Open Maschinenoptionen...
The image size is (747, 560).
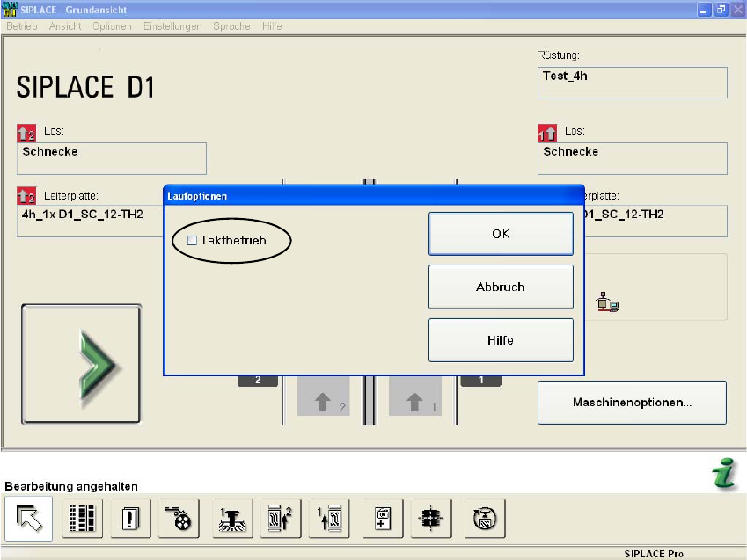[x=633, y=403]
